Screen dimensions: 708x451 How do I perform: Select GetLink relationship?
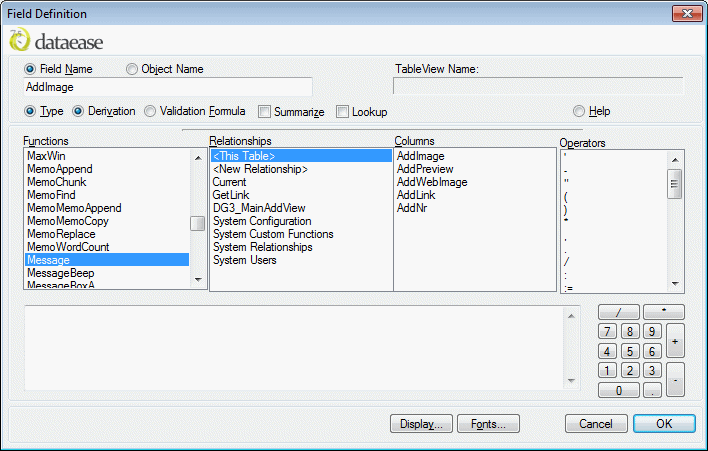(301, 195)
